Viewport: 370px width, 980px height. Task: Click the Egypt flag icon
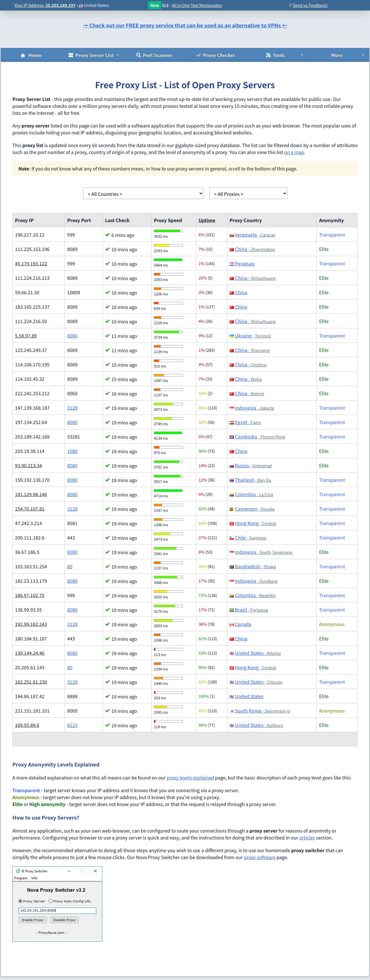[232, 423]
